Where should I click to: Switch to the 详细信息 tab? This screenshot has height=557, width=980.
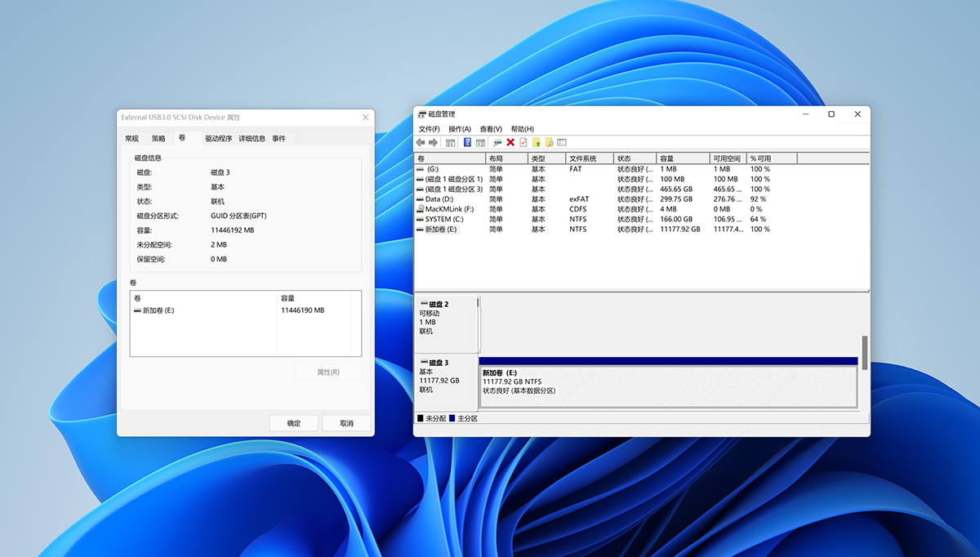[x=252, y=138]
